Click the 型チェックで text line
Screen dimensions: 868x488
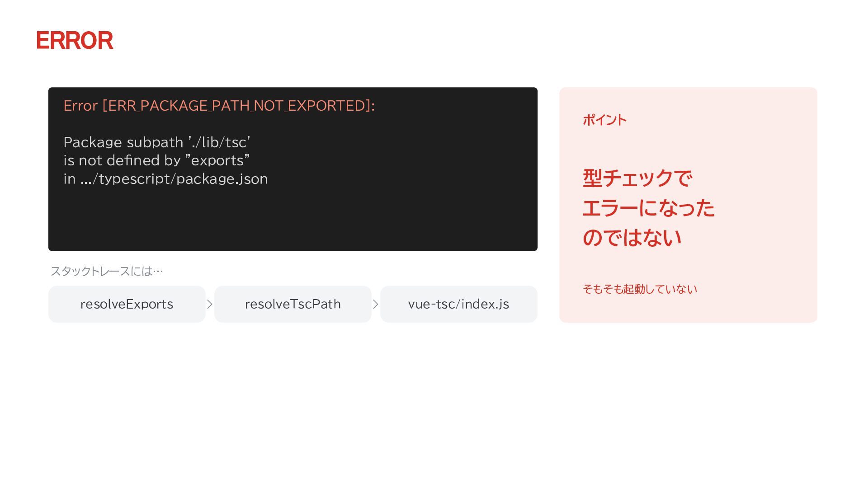click(x=637, y=178)
